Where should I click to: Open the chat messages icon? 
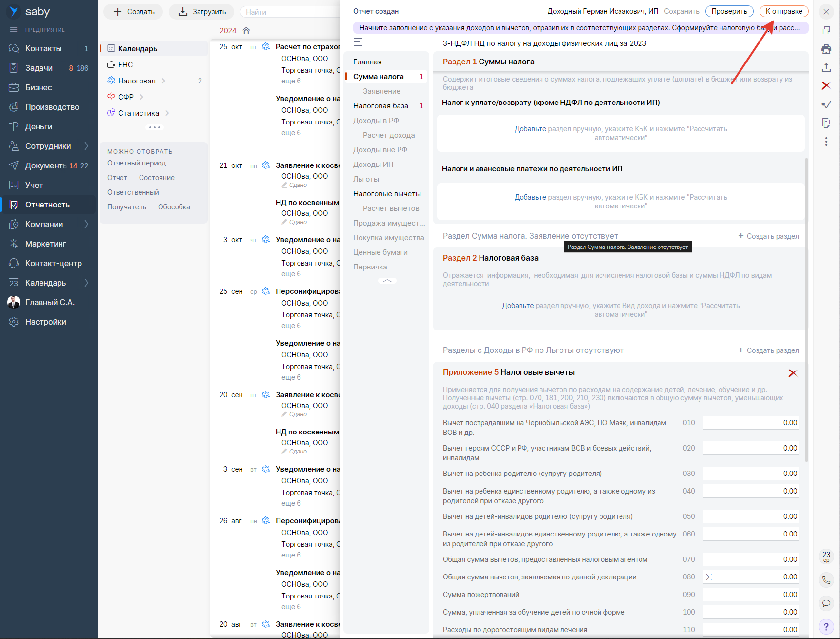coord(826,603)
